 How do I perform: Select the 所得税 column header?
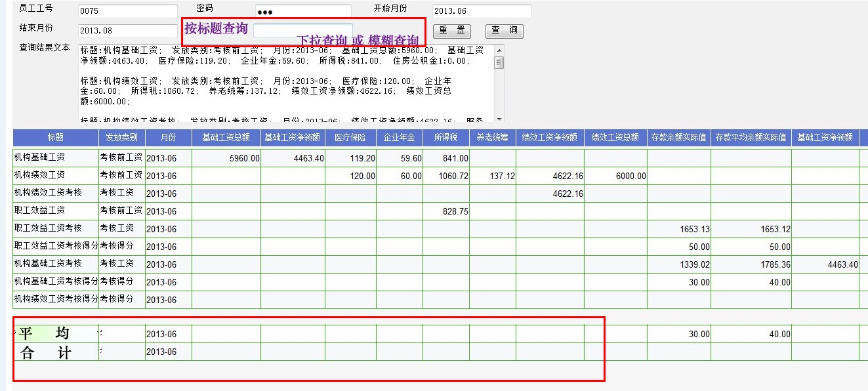click(445, 138)
